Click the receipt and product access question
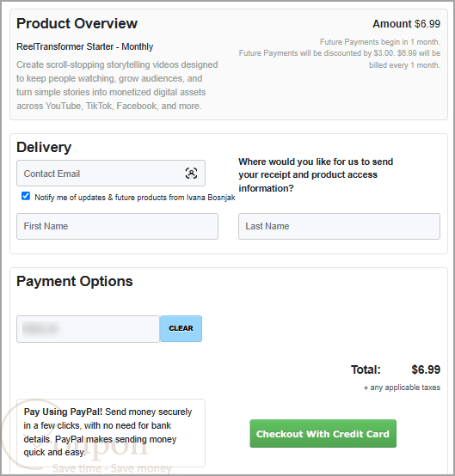 point(316,175)
